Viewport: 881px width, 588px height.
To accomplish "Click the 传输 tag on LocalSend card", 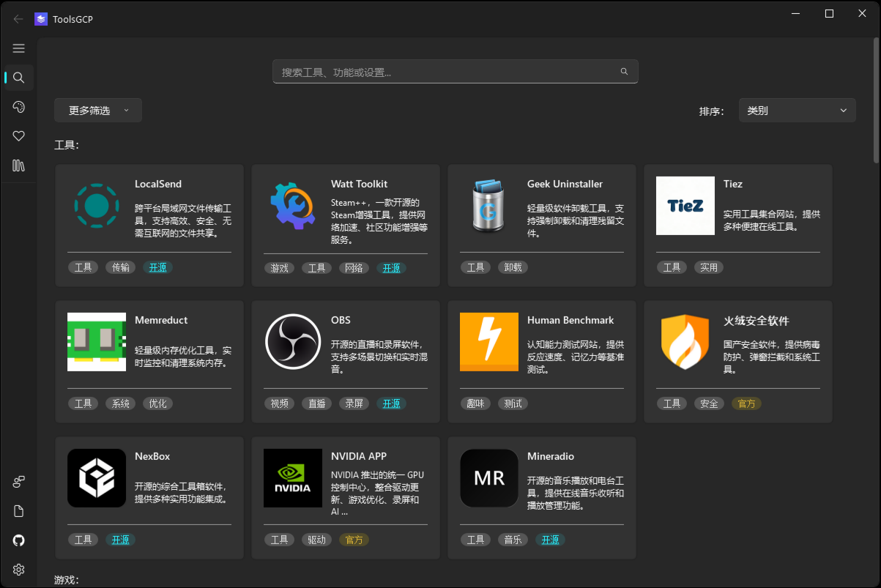I will click(x=121, y=267).
